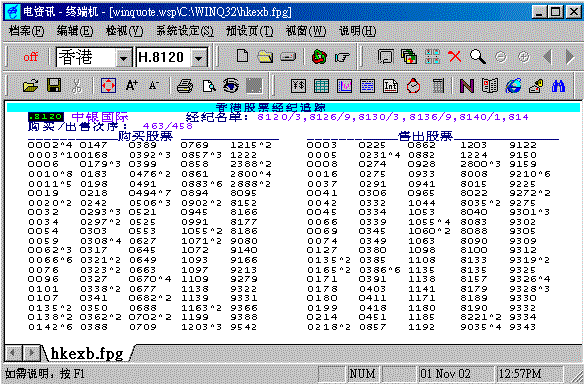The width and height of the screenshot is (584, 384).
Task: Open the 系统设定(S) menu
Action: 185,31
